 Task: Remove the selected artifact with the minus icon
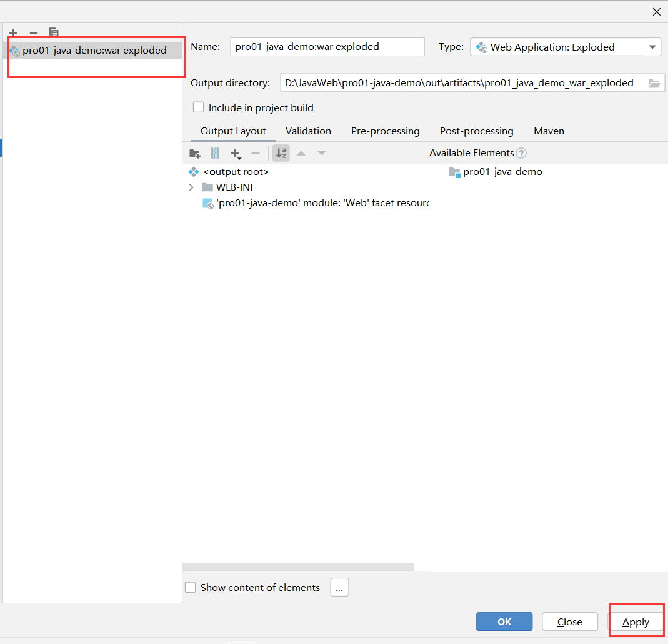click(x=34, y=33)
